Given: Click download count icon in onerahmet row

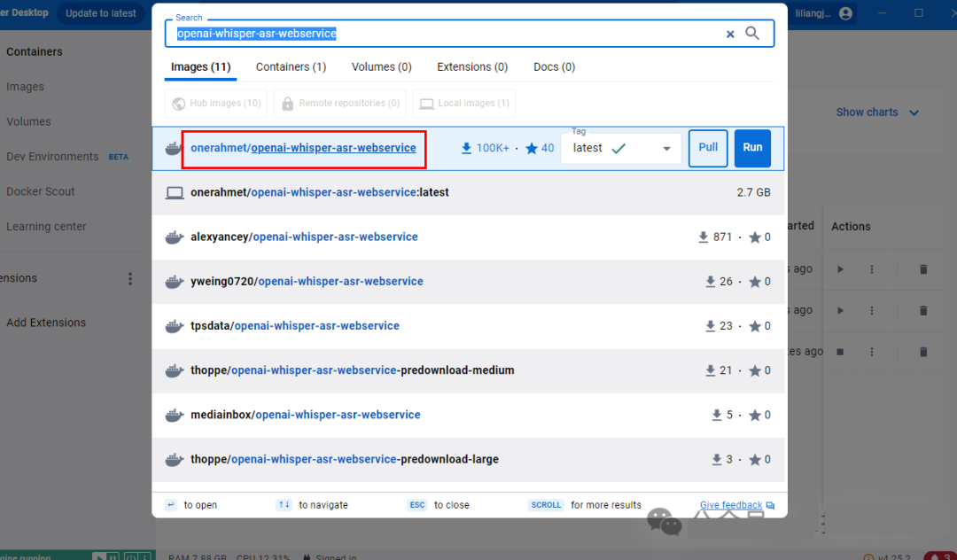Looking at the screenshot, I should [x=466, y=148].
